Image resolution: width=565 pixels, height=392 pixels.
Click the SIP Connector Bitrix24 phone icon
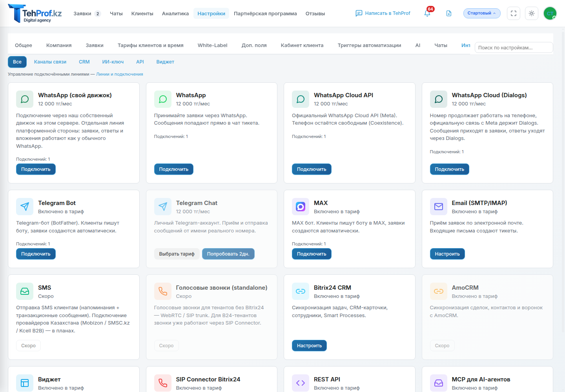[x=163, y=383]
